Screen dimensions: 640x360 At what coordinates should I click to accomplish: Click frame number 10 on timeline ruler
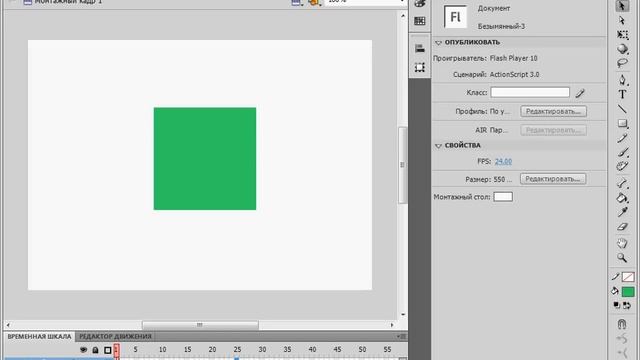coord(162,349)
